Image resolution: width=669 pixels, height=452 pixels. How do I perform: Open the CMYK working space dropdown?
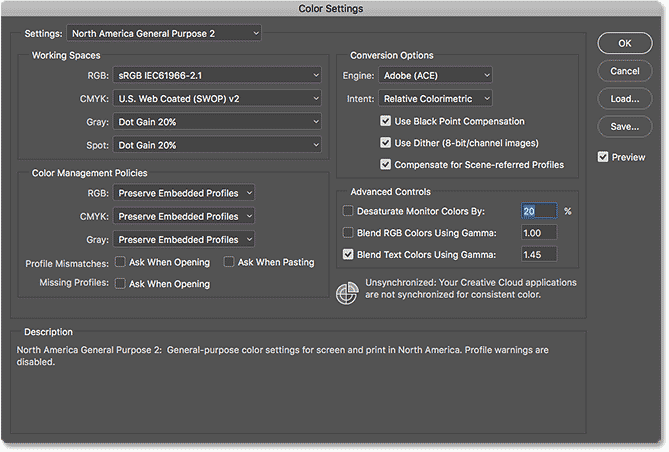216,98
